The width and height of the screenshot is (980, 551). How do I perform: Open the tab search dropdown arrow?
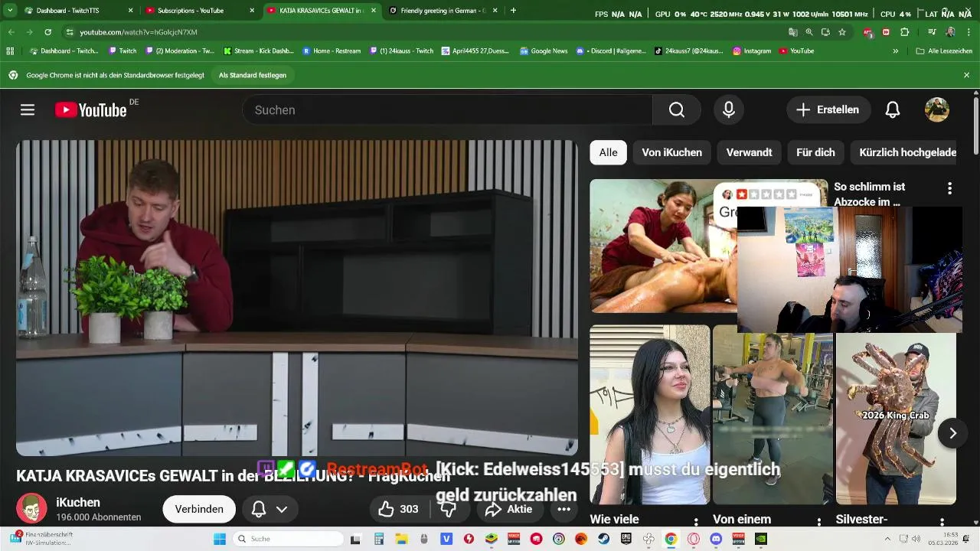(10, 11)
